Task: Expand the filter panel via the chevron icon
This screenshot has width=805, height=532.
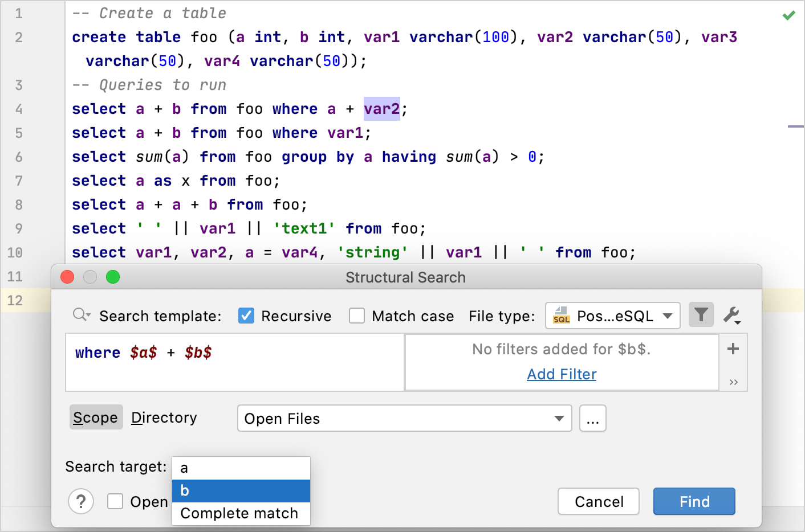Action: click(733, 382)
